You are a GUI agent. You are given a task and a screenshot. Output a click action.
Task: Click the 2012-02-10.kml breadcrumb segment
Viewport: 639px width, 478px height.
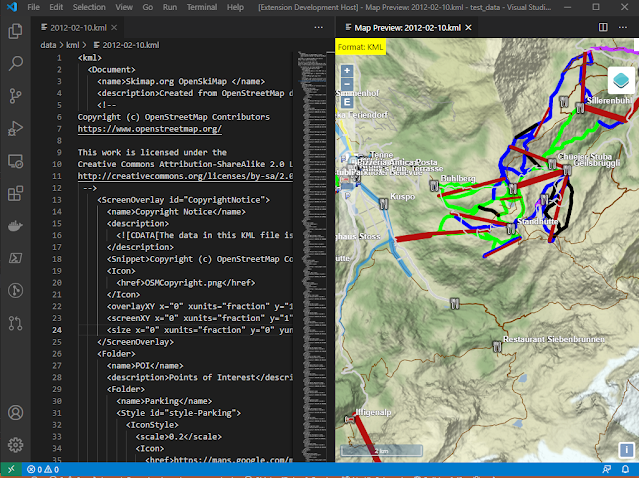[130, 45]
